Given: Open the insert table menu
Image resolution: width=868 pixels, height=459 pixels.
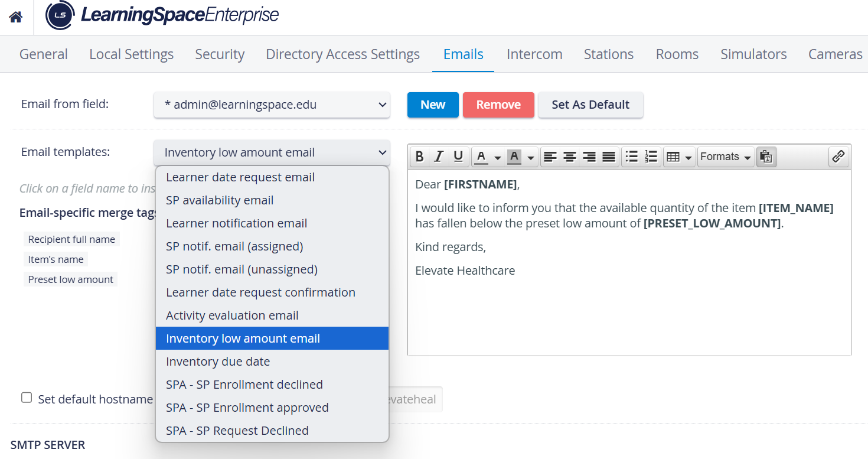Looking at the screenshot, I should pyautogui.click(x=679, y=157).
